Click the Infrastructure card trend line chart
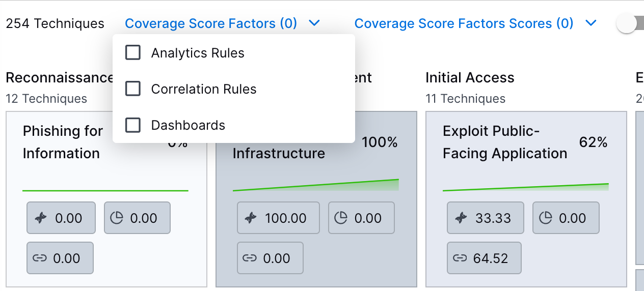 [316, 185]
